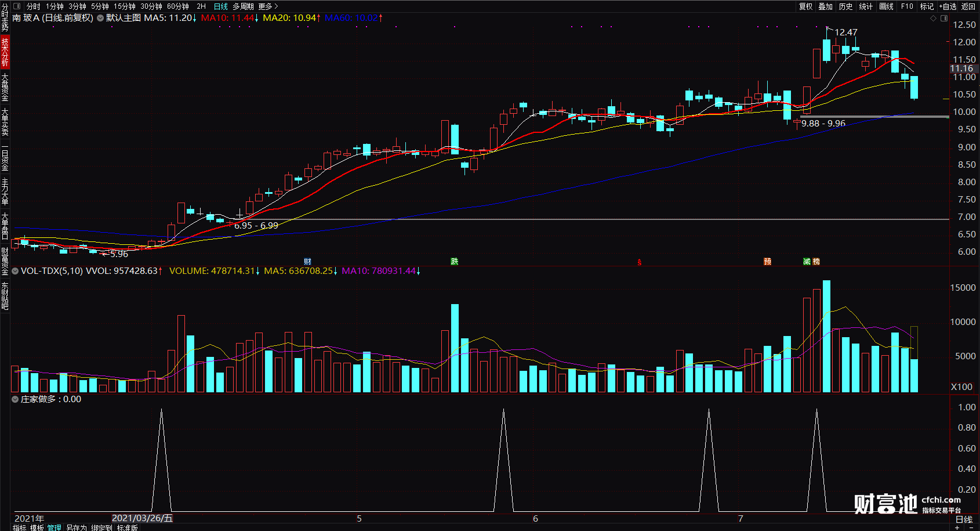The height and width of the screenshot is (531, 980).
Task: Click 模板 in bottom bar
Action: tap(37, 528)
